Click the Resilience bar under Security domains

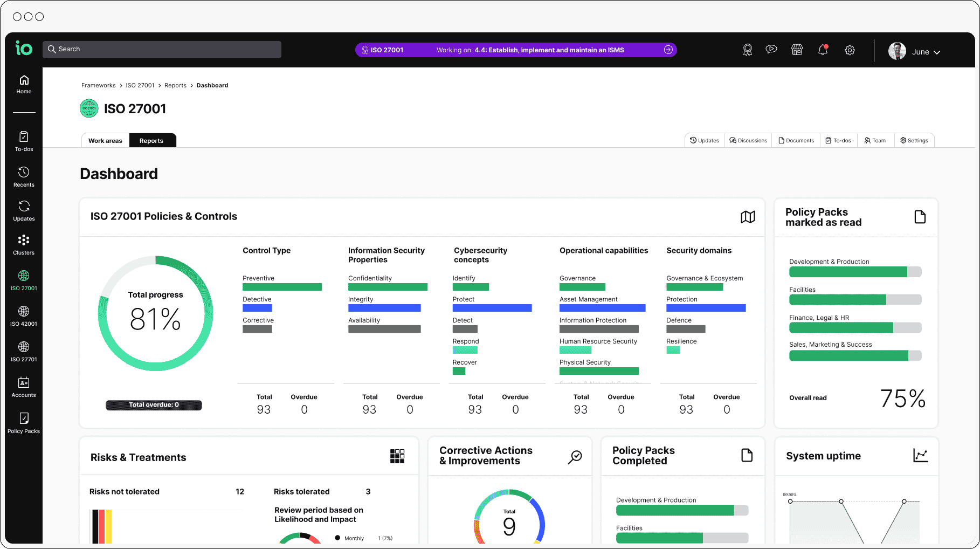coord(673,350)
